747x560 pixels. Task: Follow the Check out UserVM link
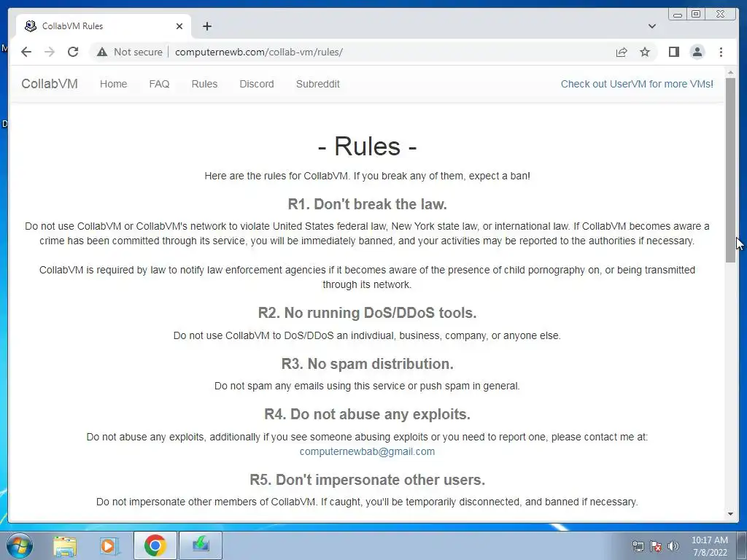[x=637, y=84]
